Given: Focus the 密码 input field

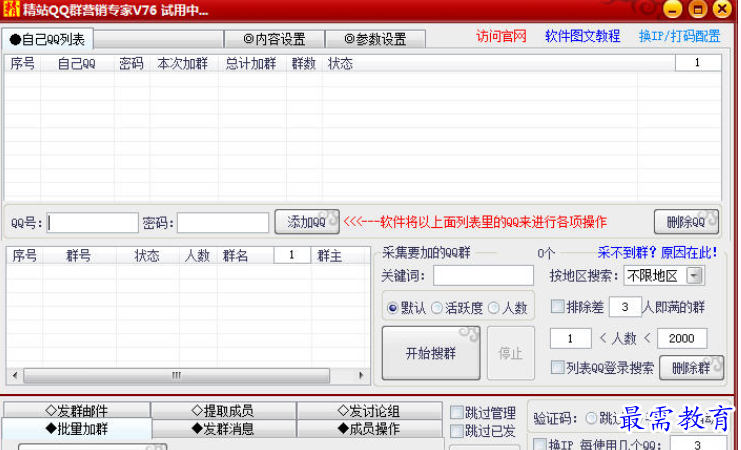Looking at the screenshot, I should (x=223, y=223).
